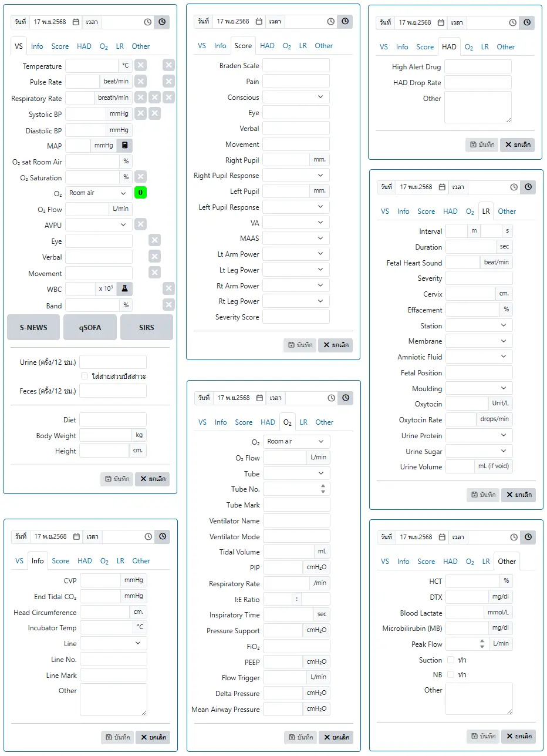The width and height of the screenshot is (547, 756).
Task: Open the Room air O₂ dropdown in VS panel
Action: click(98, 193)
